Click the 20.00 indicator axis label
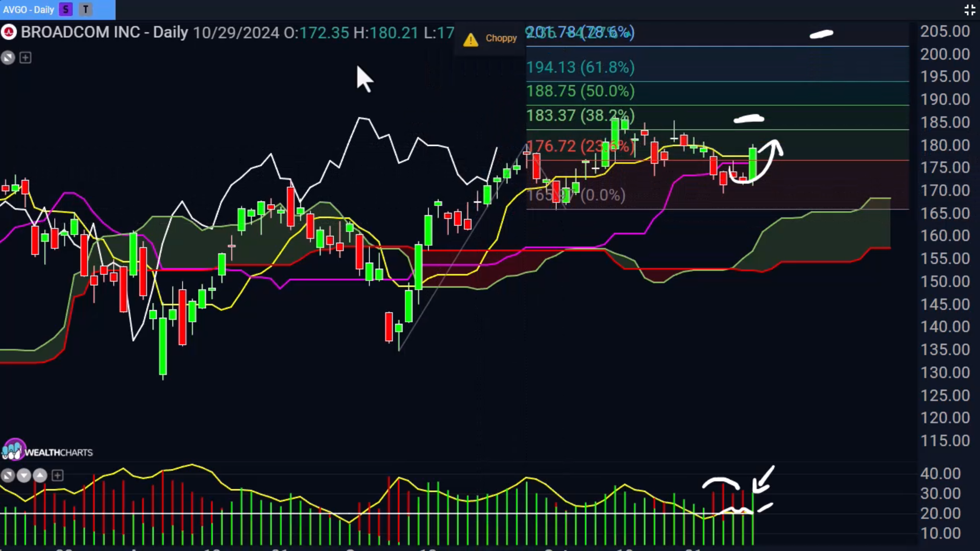The height and width of the screenshot is (551, 980). [940, 514]
